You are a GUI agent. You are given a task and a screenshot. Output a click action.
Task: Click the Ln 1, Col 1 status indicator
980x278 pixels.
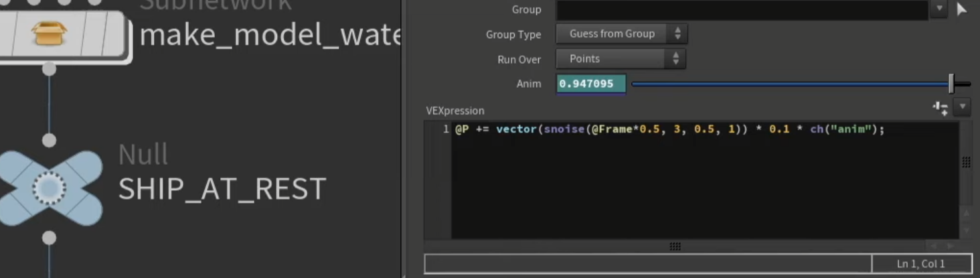coord(921,264)
